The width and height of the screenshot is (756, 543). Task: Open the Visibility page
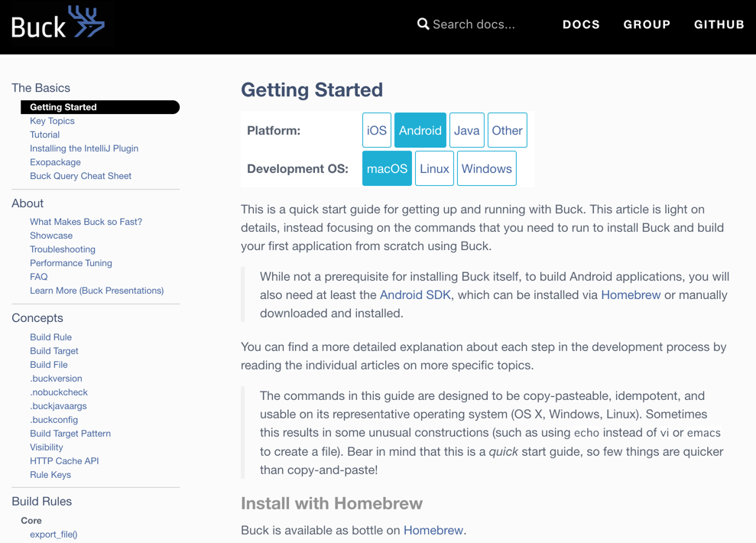[47, 447]
